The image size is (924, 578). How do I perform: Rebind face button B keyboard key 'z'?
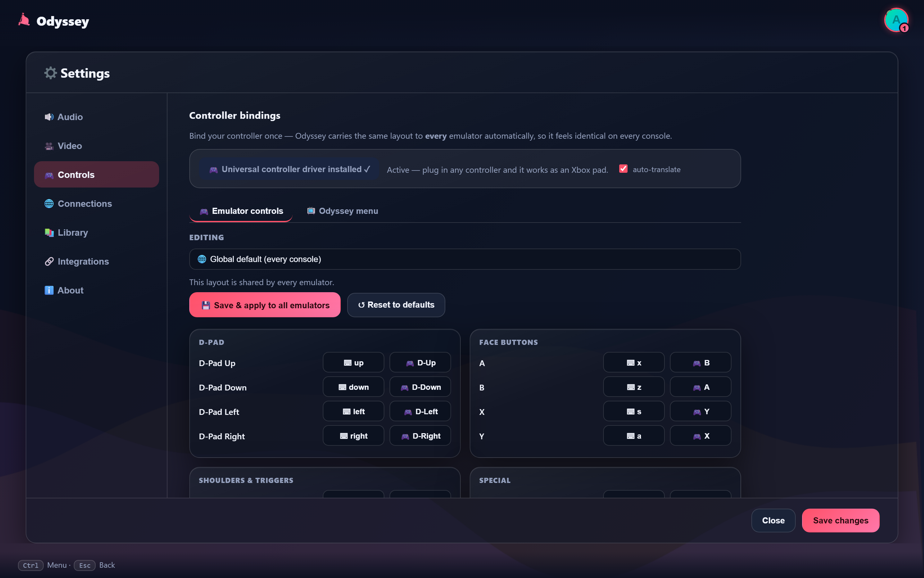[634, 387]
